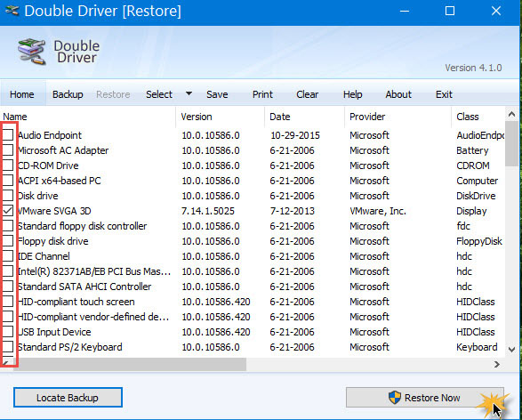This screenshot has height=420, width=522.
Task: Click the Keyboard class cell
Action: pyautogui.click(x=477, y=347)
